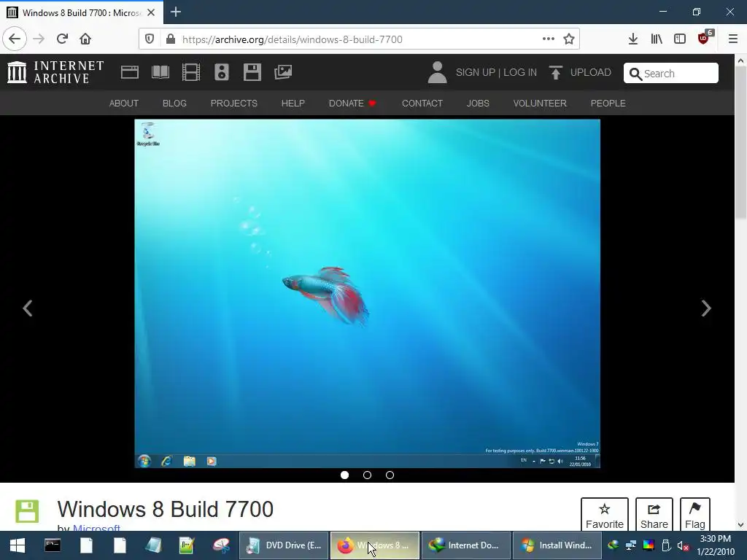Select the Windows 8 Build 7700 tab
This screenshot has height=560, width=747.
[x=82, y=12]
